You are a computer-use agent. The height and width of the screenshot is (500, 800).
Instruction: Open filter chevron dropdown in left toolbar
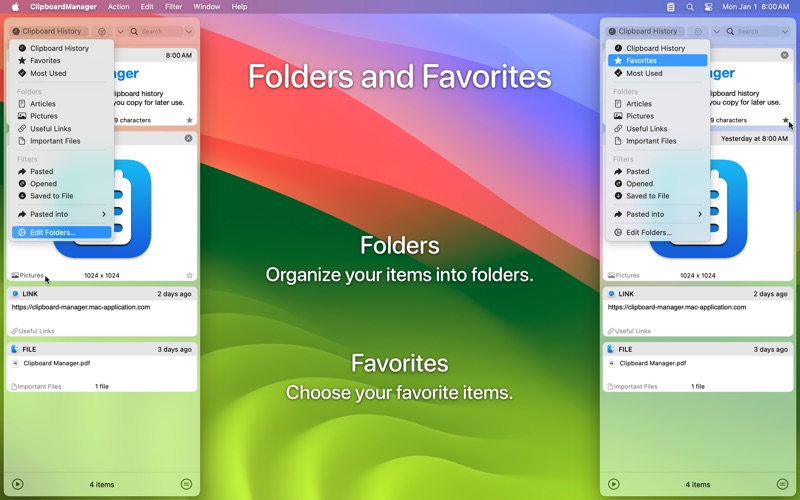(x=120, y=32)
